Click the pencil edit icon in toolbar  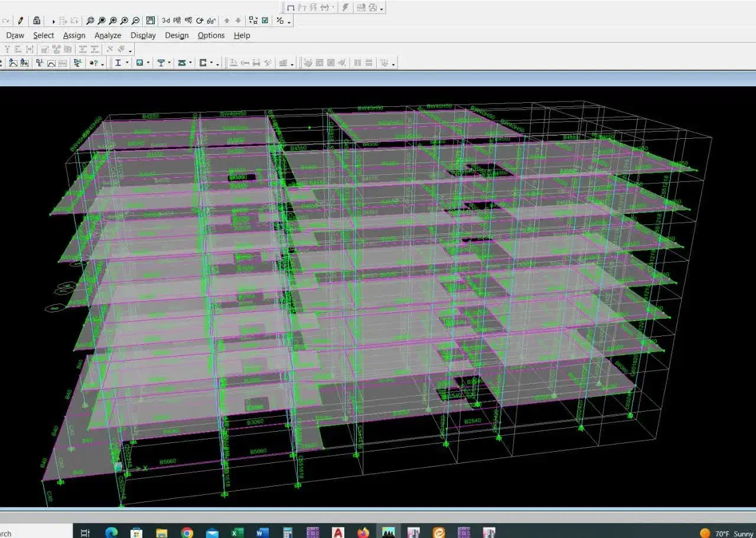(x=21, y=21)
